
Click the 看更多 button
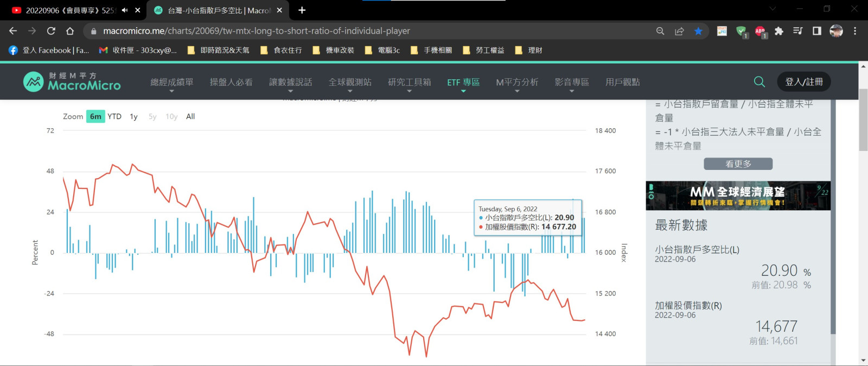pyautogui.click(x=738, y=164)
